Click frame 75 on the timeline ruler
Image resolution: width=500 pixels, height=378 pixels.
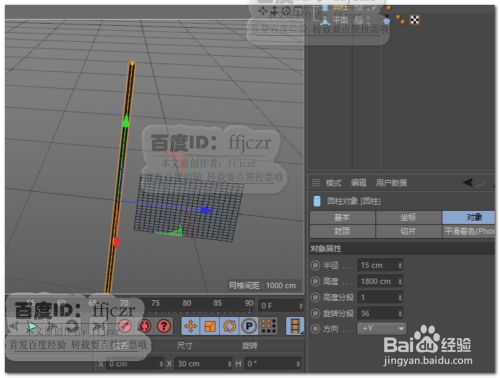[155, 303]
